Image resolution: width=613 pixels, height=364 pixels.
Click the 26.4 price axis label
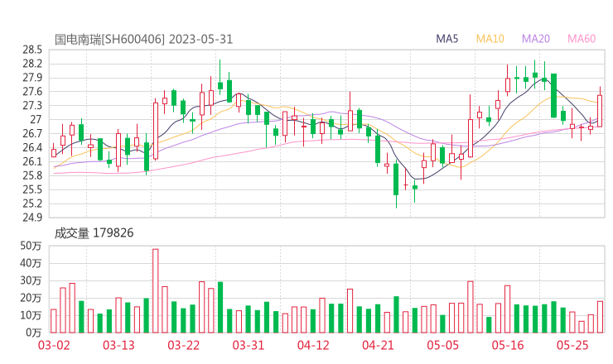click(32, 147)
